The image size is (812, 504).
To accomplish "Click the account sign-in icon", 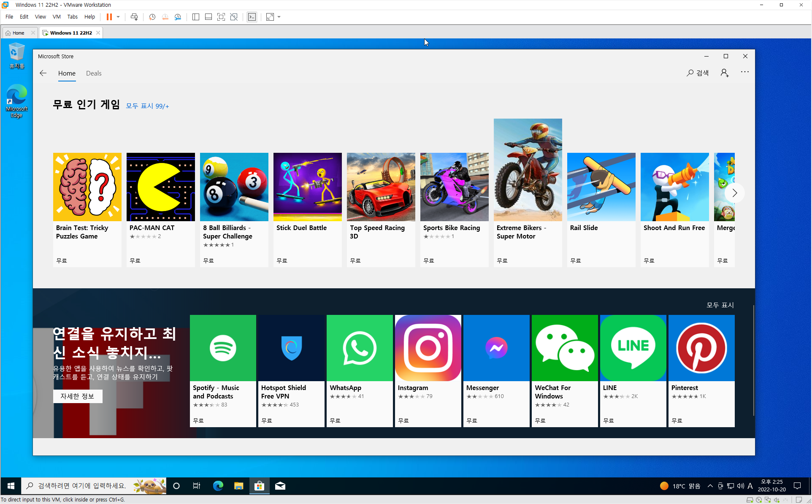I will click(725, 73).
